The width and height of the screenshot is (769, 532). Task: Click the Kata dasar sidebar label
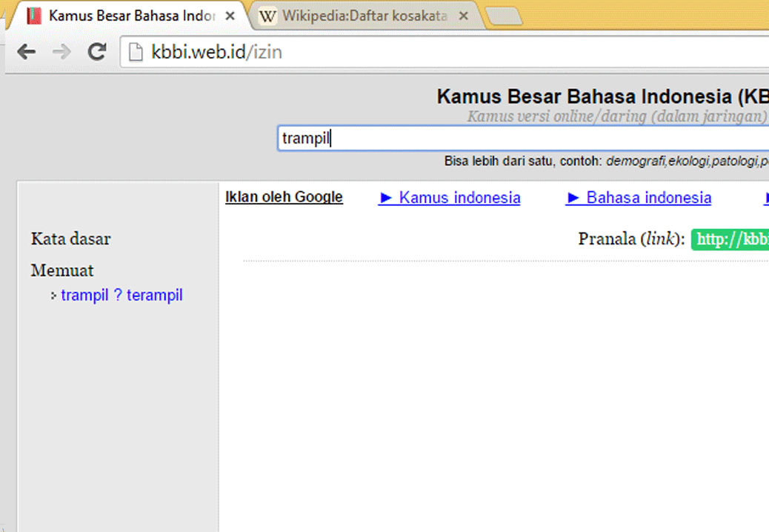[x=71, y=239]
